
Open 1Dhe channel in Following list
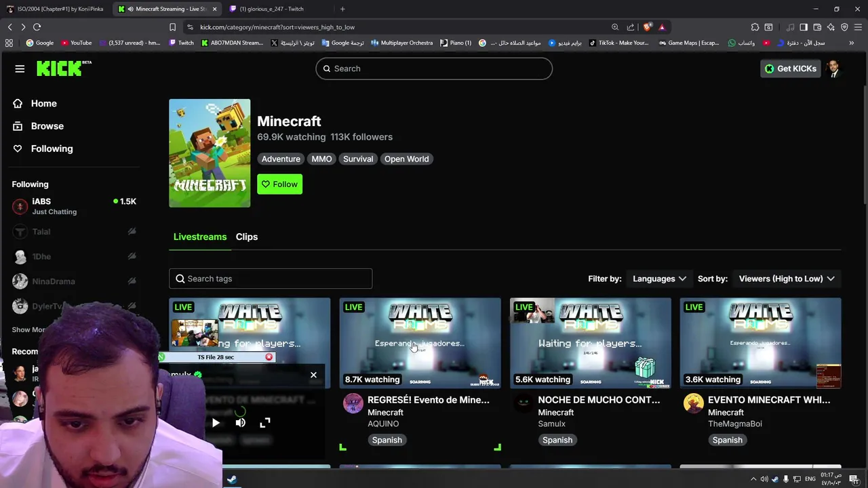click(74, 256)
